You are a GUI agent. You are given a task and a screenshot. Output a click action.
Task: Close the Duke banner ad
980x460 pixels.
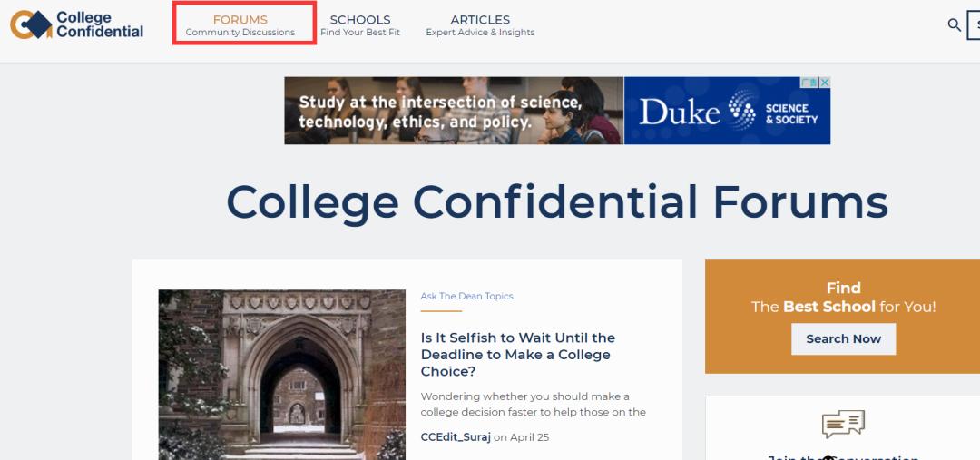(x=825, y=83)
